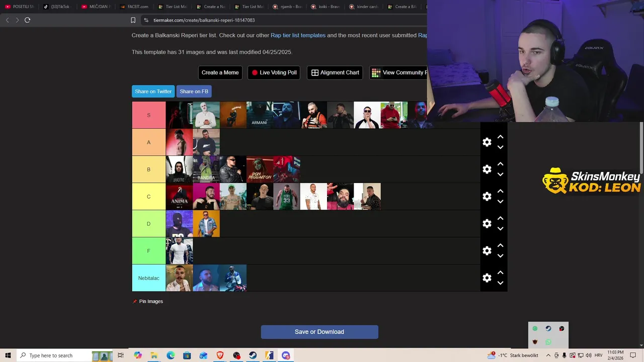Select the masked figure image in D tier
Screen dimensions: 644x362
tap(179, 224)
